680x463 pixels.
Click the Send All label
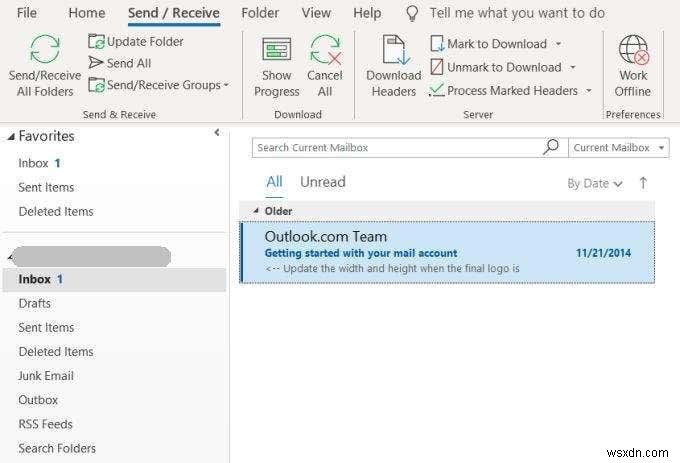click(x=129, y=63)
